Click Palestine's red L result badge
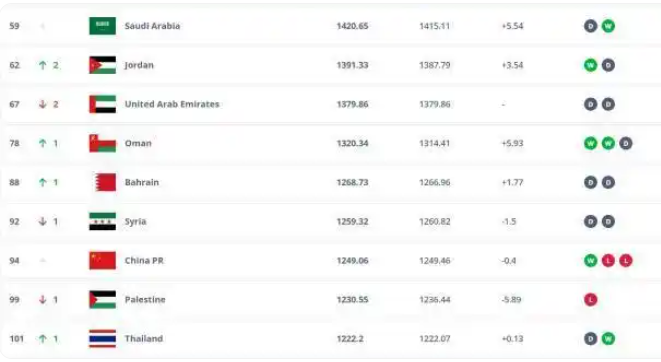Image resolution: width=661 pixels, height=362 pixels. point(591,300)
